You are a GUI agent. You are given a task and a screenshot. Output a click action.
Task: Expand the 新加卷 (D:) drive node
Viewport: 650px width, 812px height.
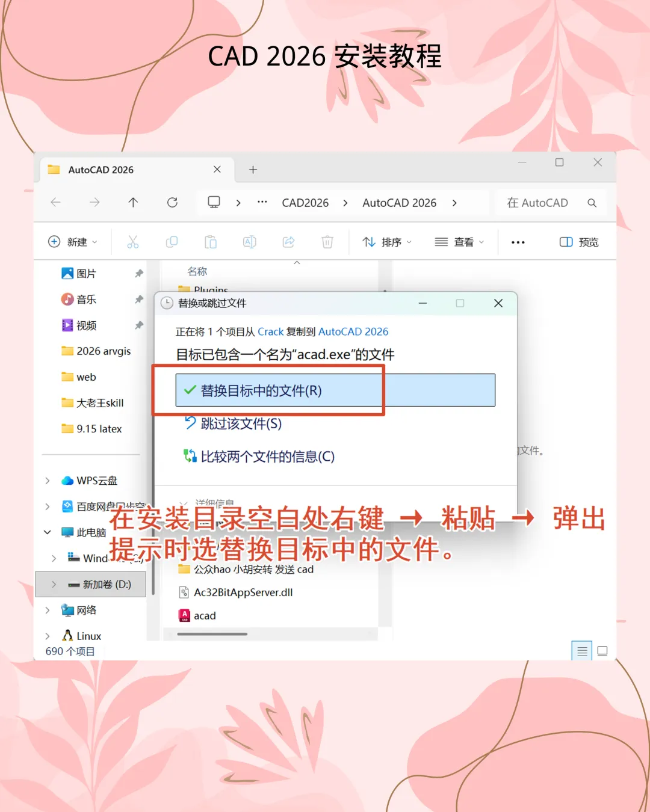coord(54,584)
